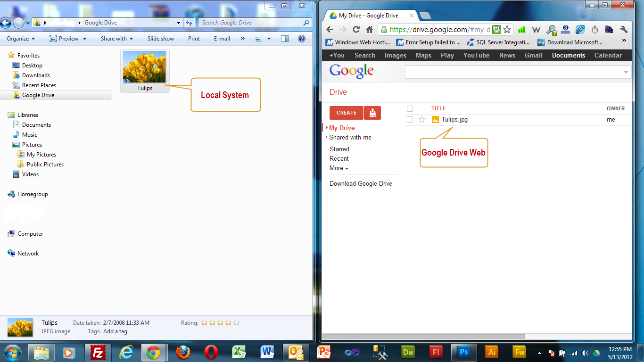This screenshot has width=644, height=362.
Task: Bookmark page with the star icon
Action: pyautogui.click(x=507, y=30)
